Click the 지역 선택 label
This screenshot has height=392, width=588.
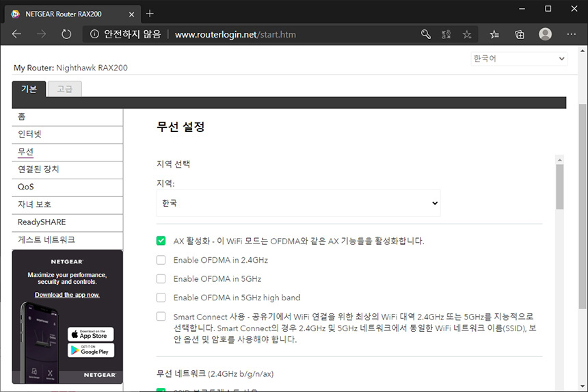tap(173, 164)
